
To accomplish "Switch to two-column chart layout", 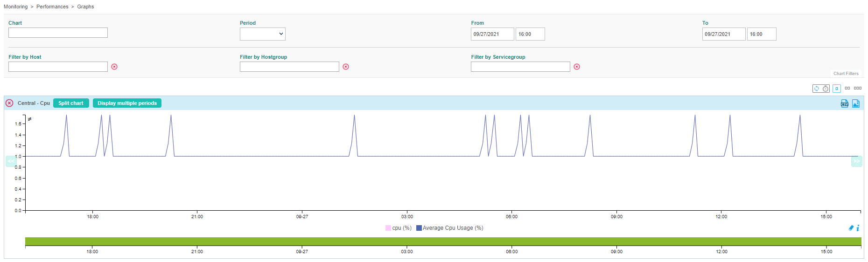I will (847, 89).
